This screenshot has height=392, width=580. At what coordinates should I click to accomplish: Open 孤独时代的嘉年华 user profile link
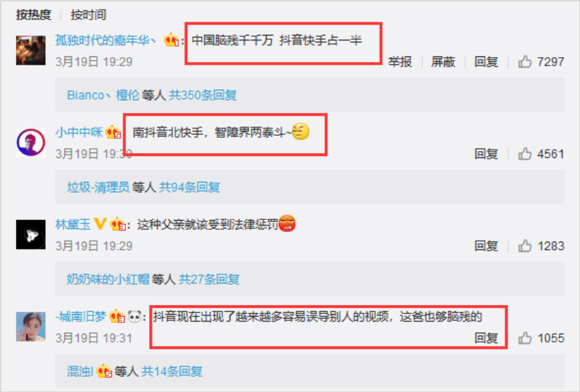(x=106, y=40)
